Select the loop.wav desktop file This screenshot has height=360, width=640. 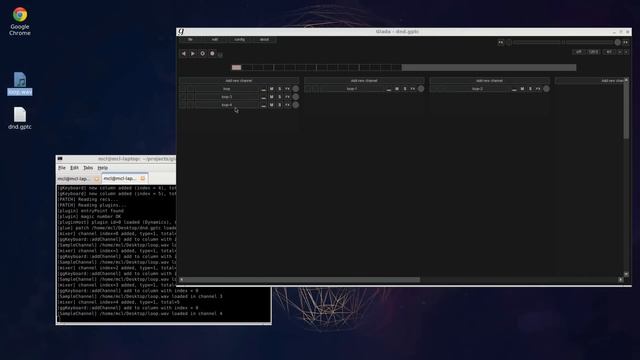point(20,84)
